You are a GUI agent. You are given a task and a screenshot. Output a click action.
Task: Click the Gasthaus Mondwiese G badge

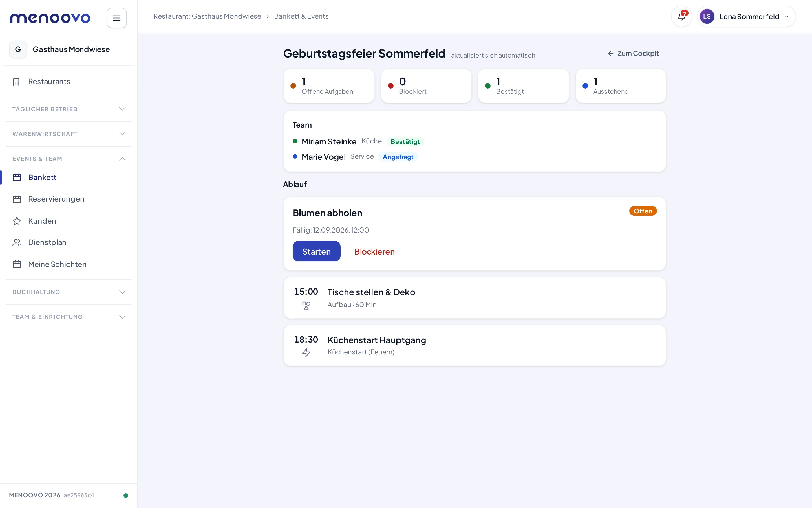point(18,49)
